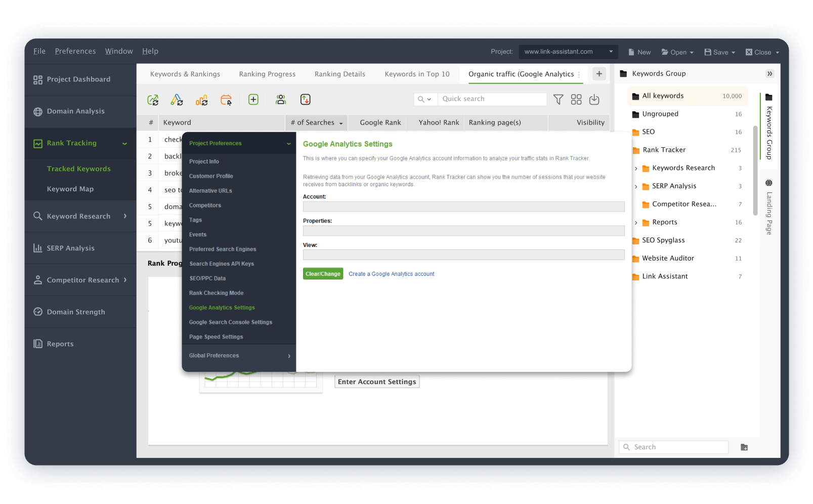813x504 pixels.
Task: Open the Open project dropdown
Action: pyautogui.click(x=677, y=52)
